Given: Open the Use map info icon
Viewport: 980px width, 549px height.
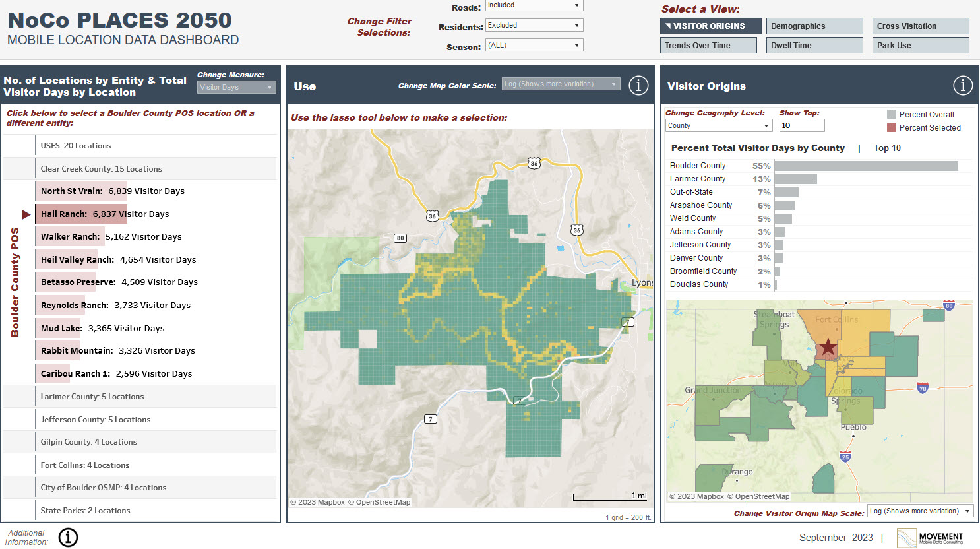Looking at the screenshot, I should [x=638, y=85].
